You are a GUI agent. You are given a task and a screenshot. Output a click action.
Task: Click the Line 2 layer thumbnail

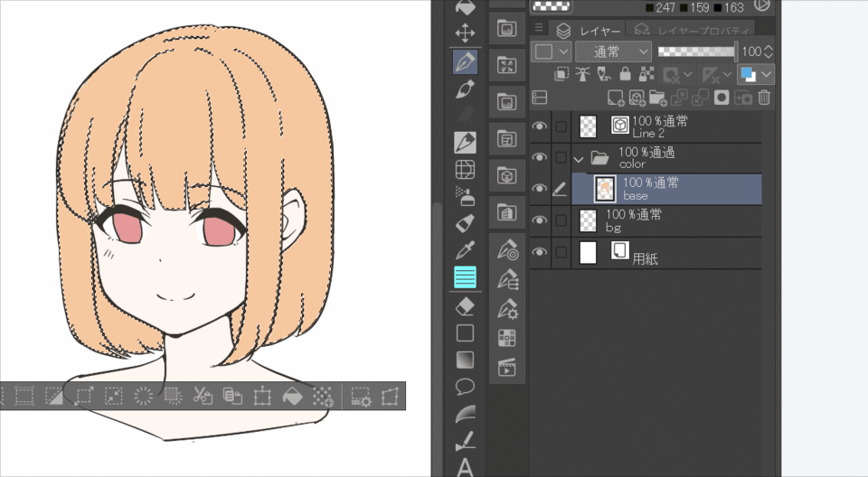coord(588,126)
